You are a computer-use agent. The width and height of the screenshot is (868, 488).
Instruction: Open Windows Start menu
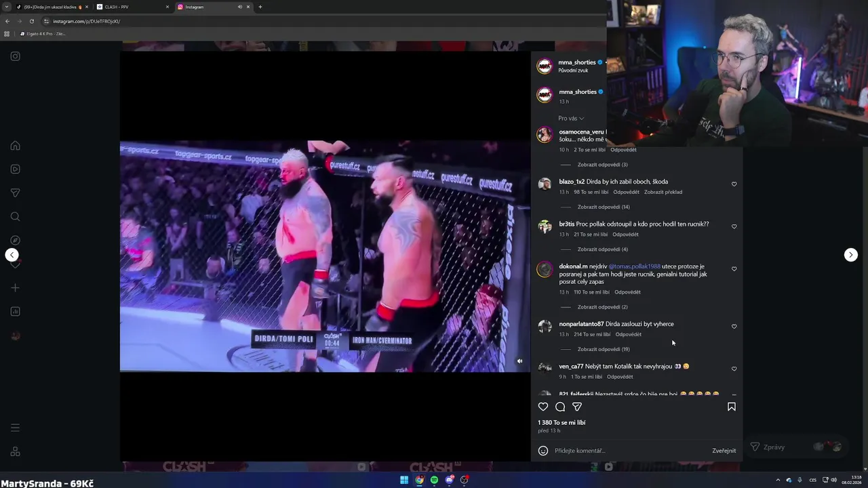(404, 480)
